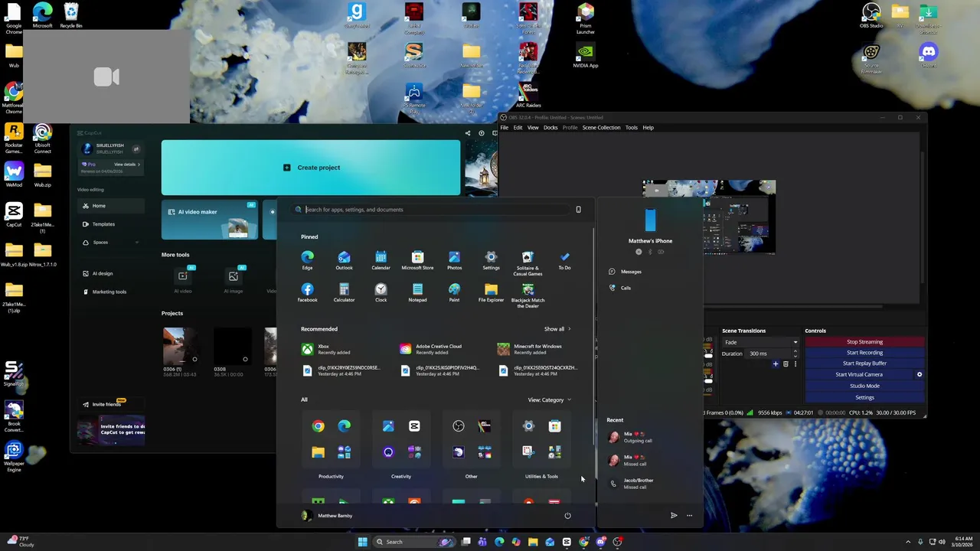Viewport: 980px width, 551px height.
Task: Open AI video maker card in CapCut
Action: (210, 220)
